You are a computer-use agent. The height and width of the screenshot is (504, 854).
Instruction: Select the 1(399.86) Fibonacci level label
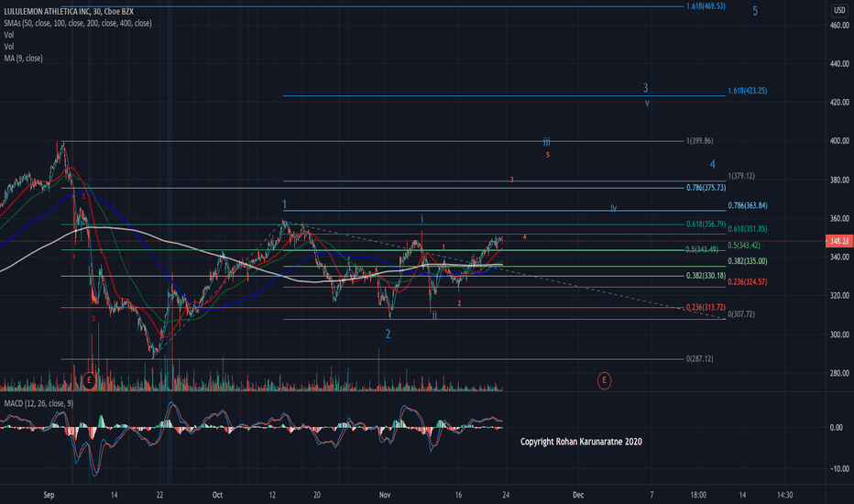click(700, 141)
